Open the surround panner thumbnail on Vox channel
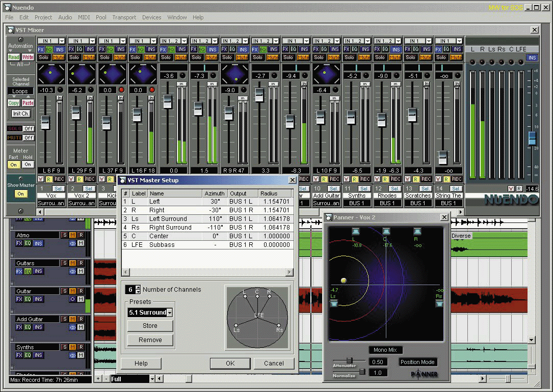553x392 pixels. point(51,74)
